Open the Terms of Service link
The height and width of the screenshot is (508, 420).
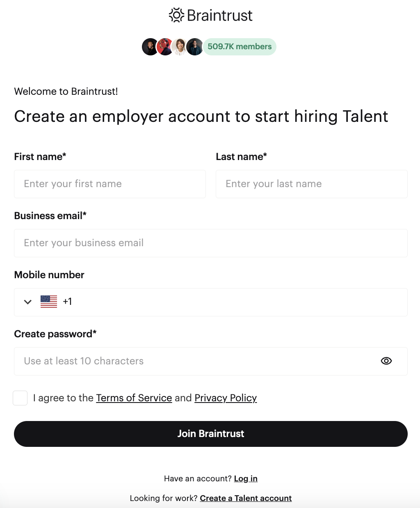pyautogui.click(x=134, y=398)
